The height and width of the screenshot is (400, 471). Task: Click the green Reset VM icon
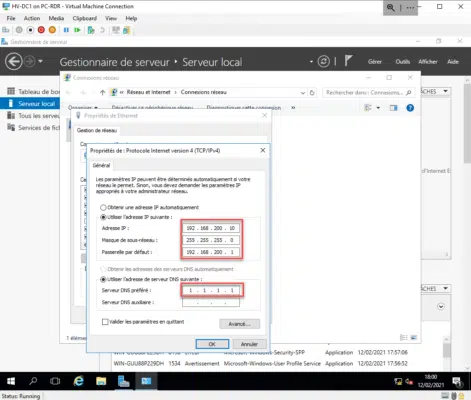coord(77,30)
